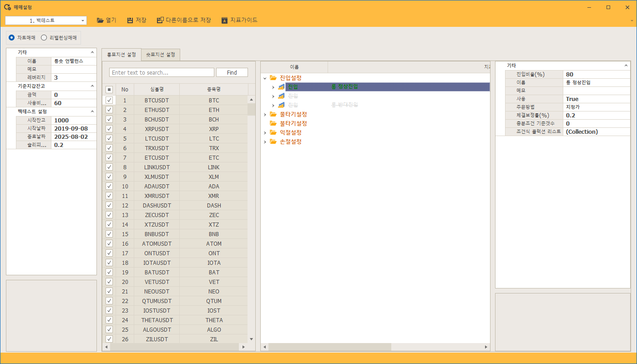Select the THETAUSDT row symbol cell
Image resolution: width=637 pixels, height=364 pixels.
click(x=157, y=320)
